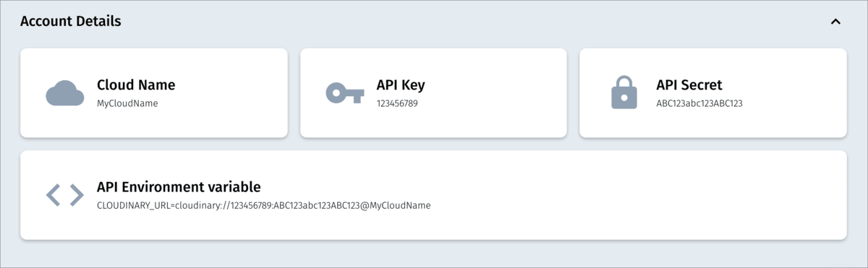Click the CLOUDINARY_URL environment variable string
This screenshot has width=868, height=268.
pos(264,205)
